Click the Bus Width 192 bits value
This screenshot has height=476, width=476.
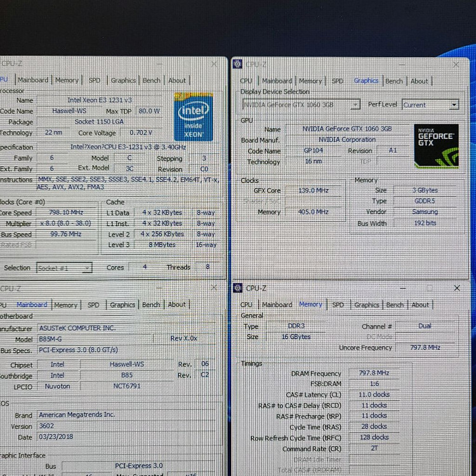pyautogui.click(x=425, y=223)
